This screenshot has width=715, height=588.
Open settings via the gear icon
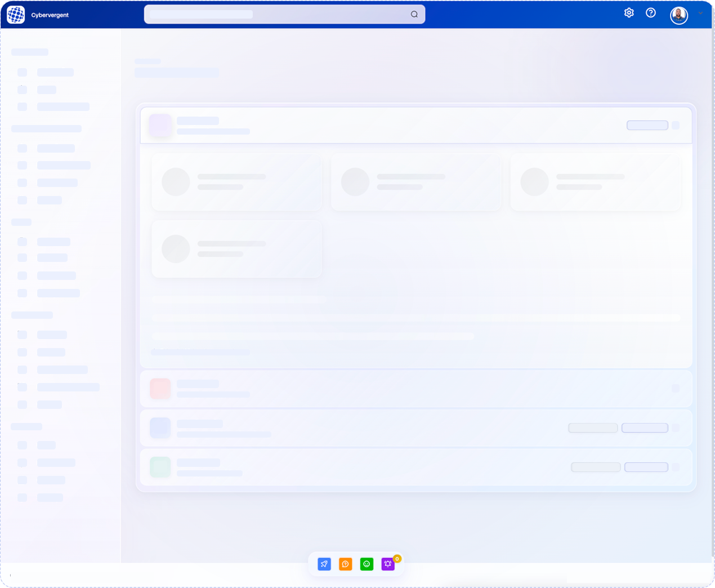[x=629, y=12]
